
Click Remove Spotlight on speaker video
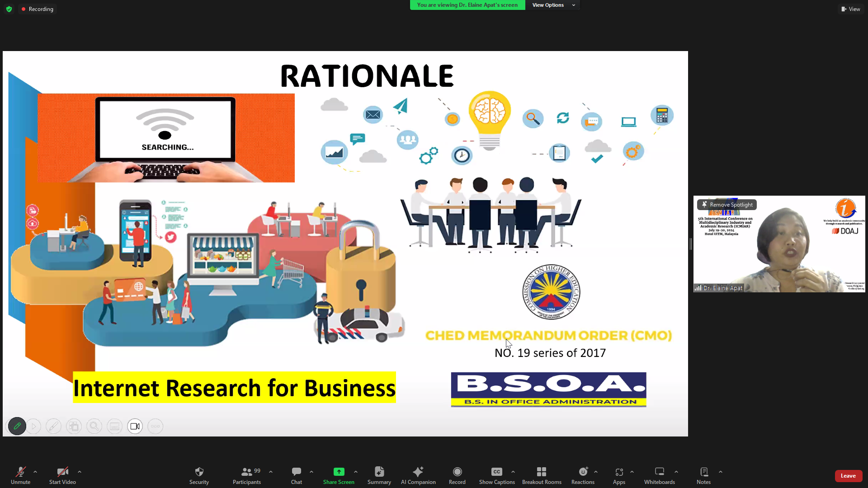click(x=727, y=205)
